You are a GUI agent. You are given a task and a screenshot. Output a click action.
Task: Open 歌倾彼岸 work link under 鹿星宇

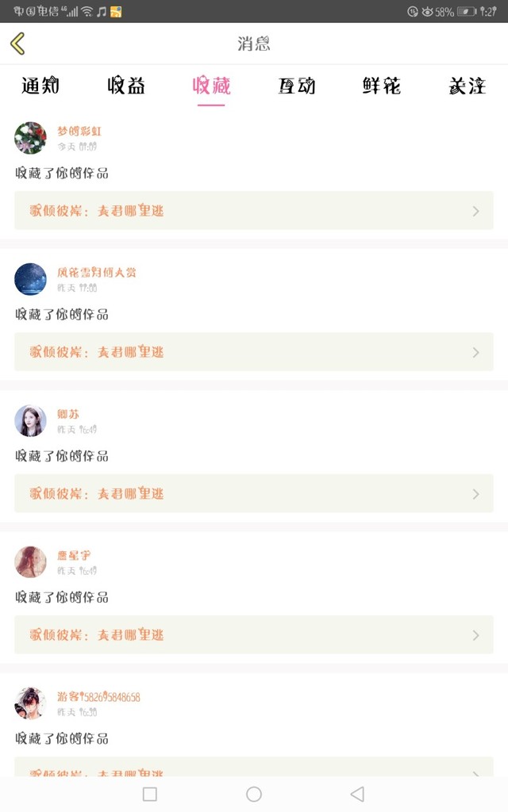[x=97, y=635]
